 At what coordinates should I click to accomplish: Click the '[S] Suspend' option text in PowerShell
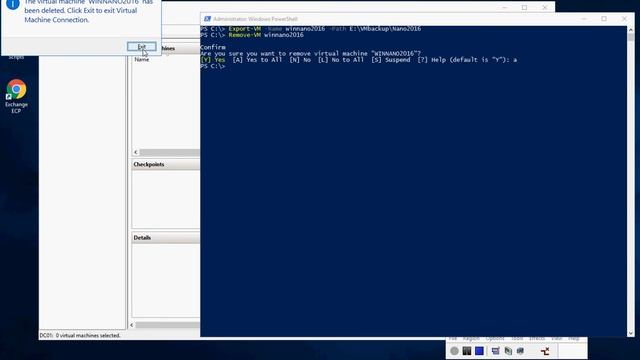click(391, 60)
